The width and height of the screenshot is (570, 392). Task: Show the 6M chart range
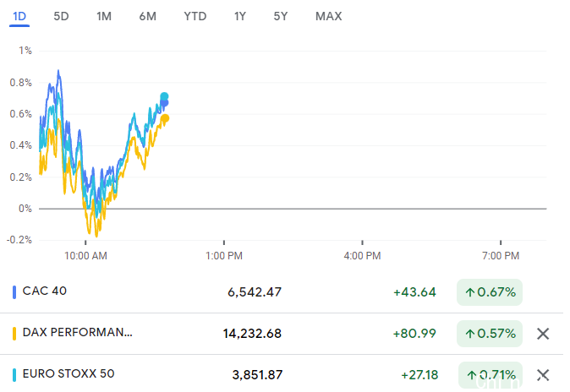[x=147, y=16]
